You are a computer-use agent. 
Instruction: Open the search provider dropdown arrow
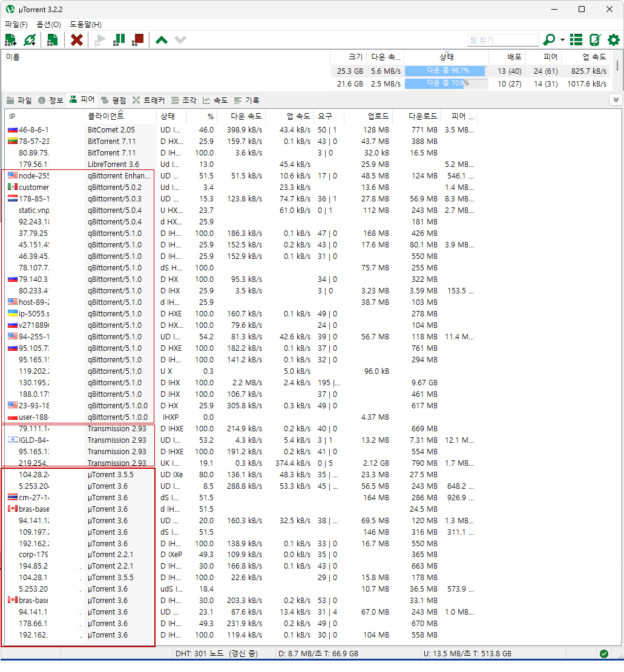[562, 41]
